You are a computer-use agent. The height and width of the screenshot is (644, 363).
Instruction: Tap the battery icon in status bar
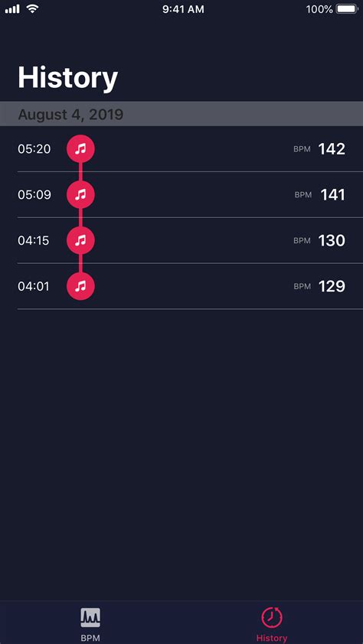click(347, 9)
